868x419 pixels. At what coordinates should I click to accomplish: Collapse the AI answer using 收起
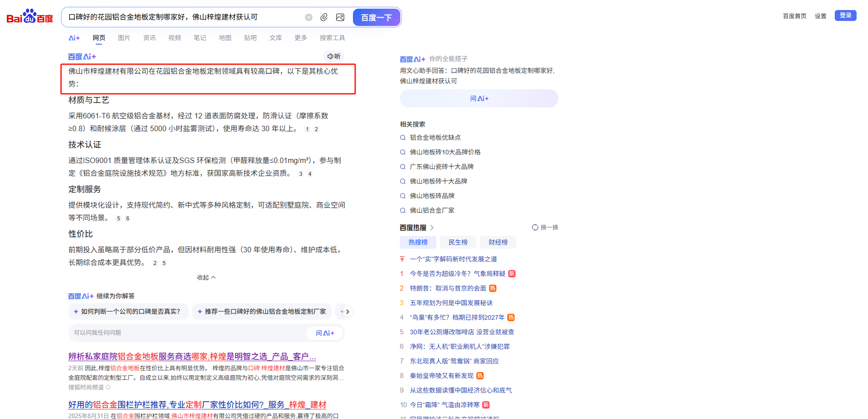click(x=206, y=276)
